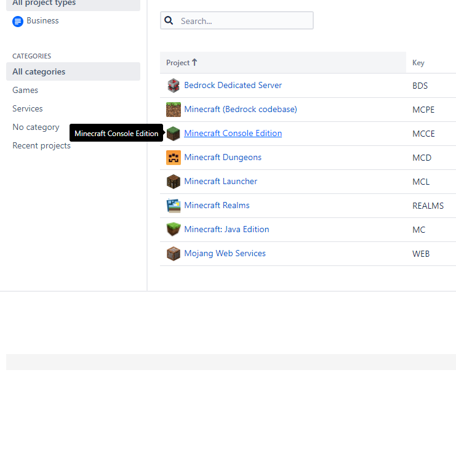Filter projects by Games category

pyautogui.click(x=25, y=90)
